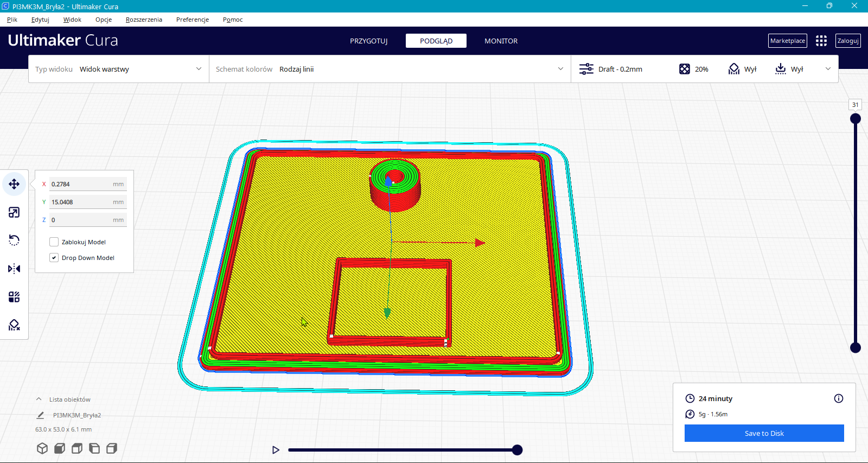The width and height of the screenshot is (868, 463).
Task: Open the Rozszerzenia menu
Action: (144, 20)
